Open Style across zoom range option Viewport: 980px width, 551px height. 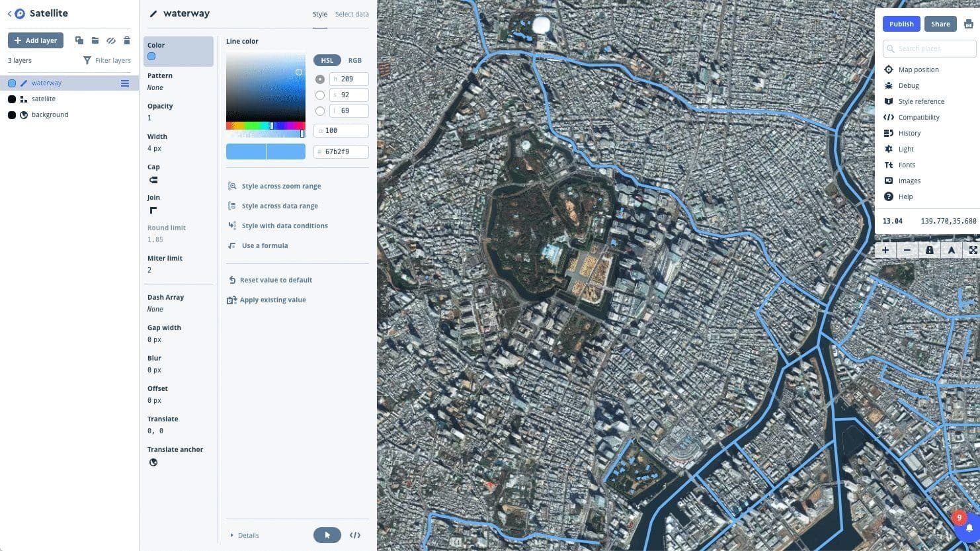coord(281,186)
